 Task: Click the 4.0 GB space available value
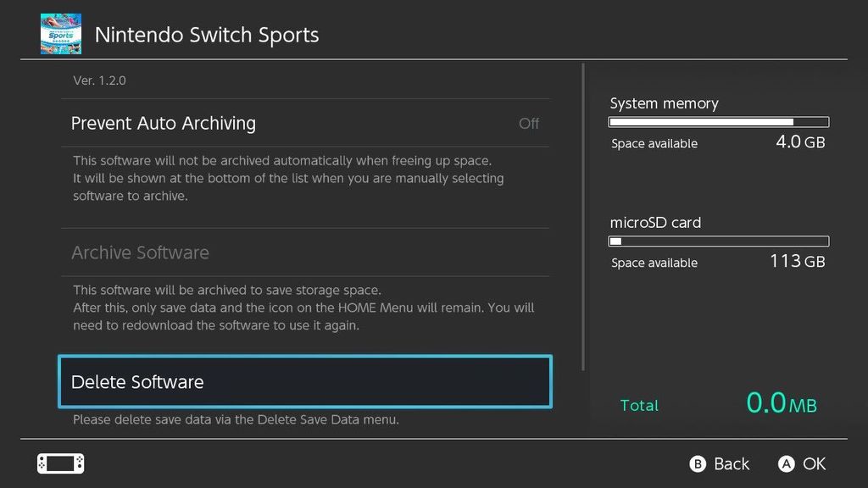click(800, 141)
